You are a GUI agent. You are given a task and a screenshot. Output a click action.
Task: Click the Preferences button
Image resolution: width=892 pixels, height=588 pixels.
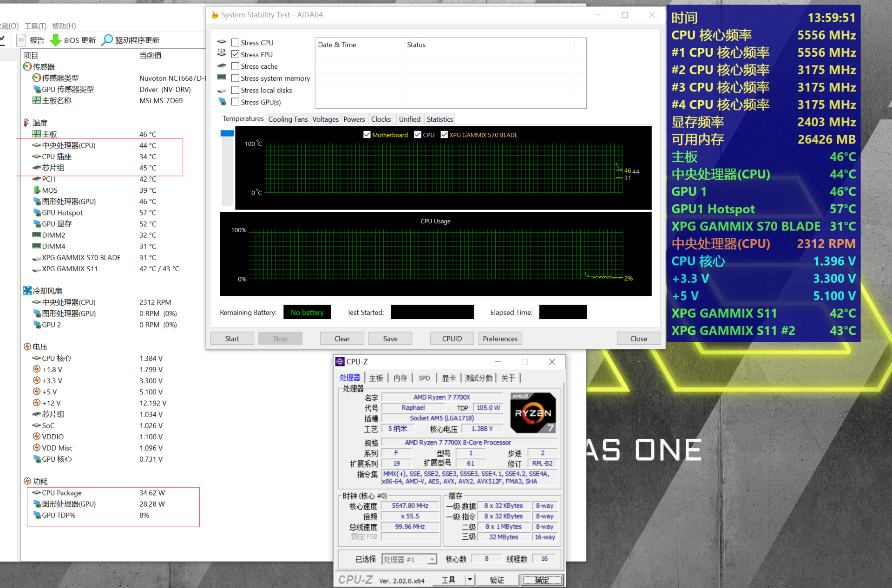[x=500, y=339]
